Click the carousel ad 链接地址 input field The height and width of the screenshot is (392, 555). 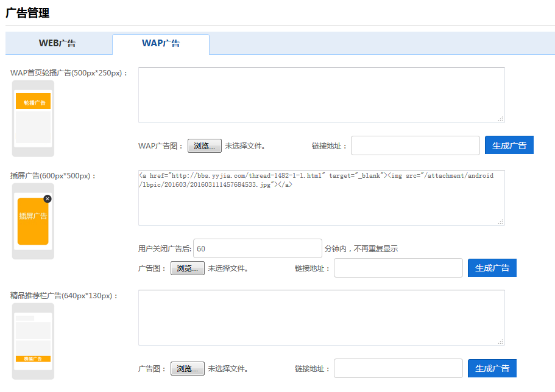(415, 146)
